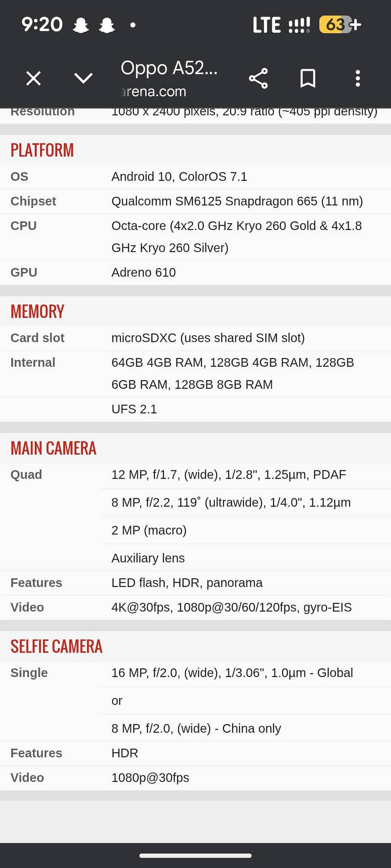391x868 pixels.
Task: Tap the Oppo A52 page title
Action: tap(169, 68)
